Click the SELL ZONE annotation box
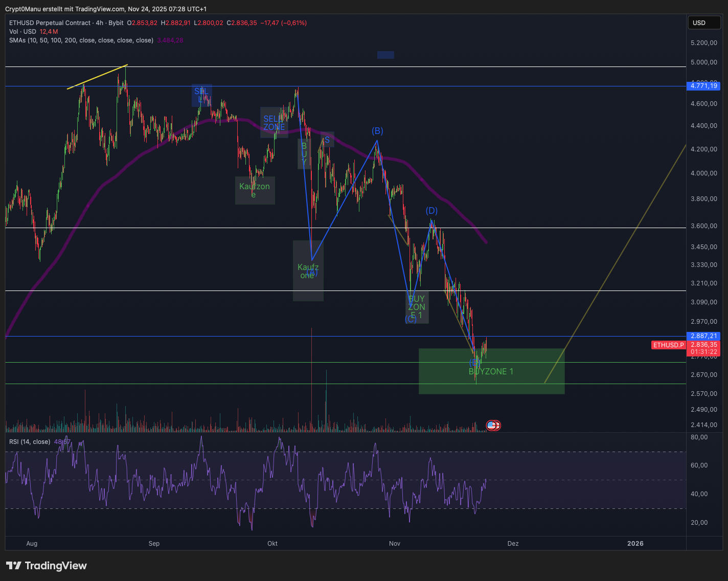This screenshot has width=728, height=581. click(x=274, y=123)
